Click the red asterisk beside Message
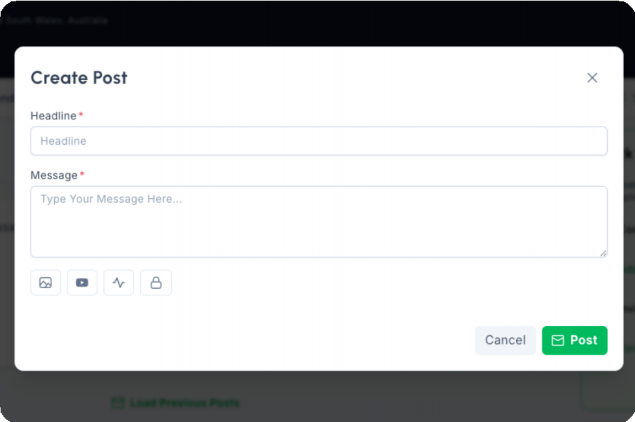Viewport: 635px width, 422px height. tap(82, 175)
